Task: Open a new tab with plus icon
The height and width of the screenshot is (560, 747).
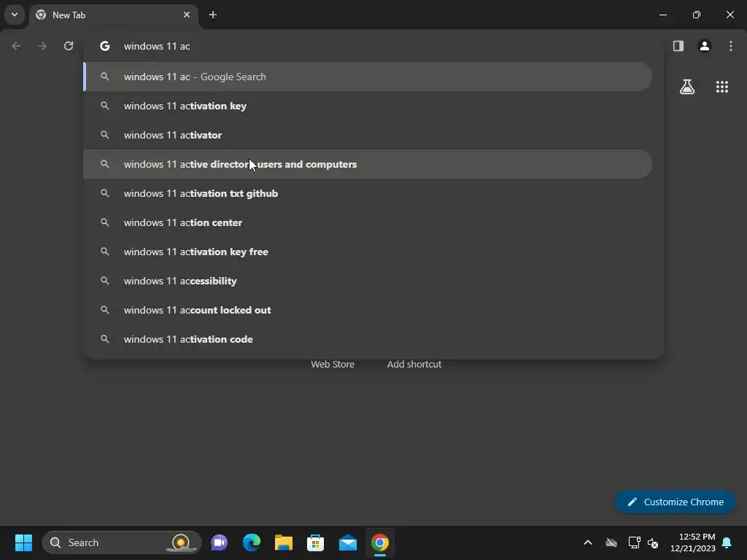Action: point(213,15)
